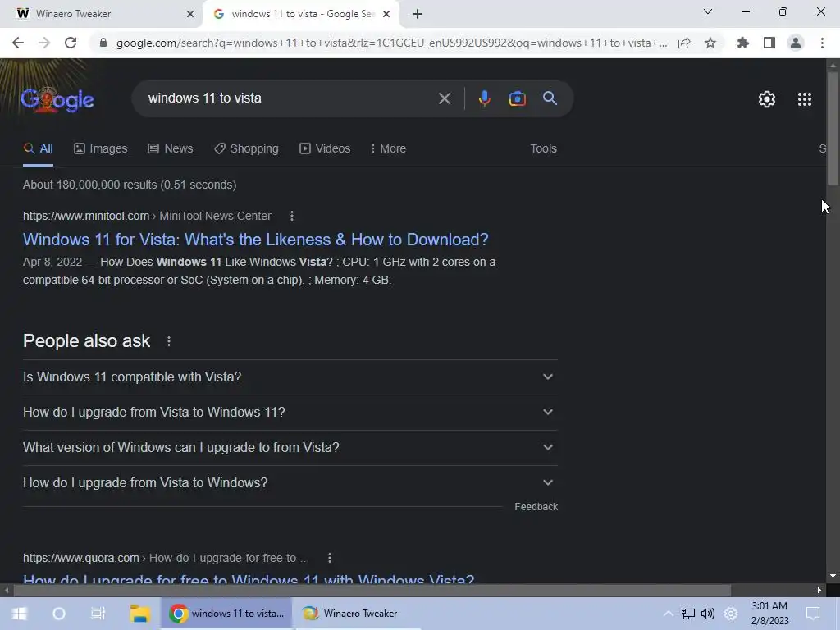Image resolution: width=840 pixels, height=630 pixels.
Task: Open Google quick settings gear
Action: (767, 99)
